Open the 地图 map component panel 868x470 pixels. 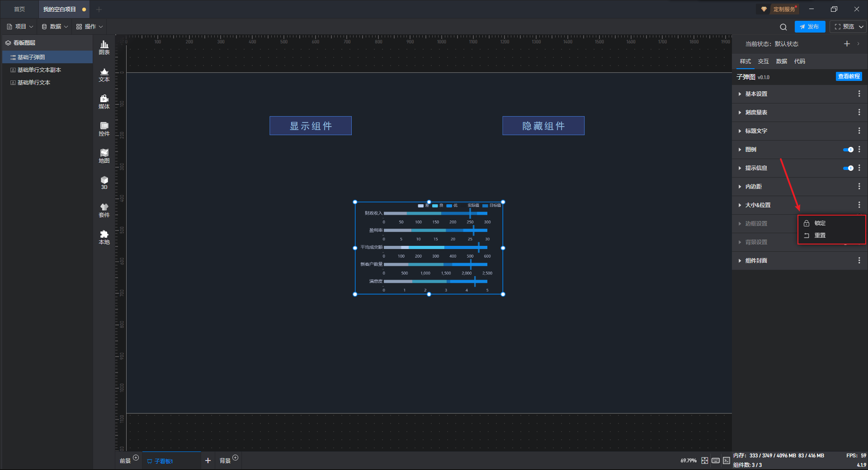[x=104, y=156]
